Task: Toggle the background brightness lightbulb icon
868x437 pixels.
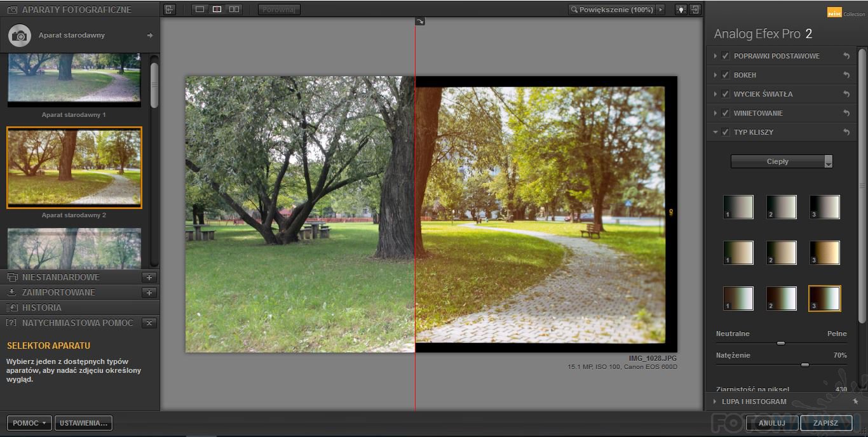Action: [681, 10]
